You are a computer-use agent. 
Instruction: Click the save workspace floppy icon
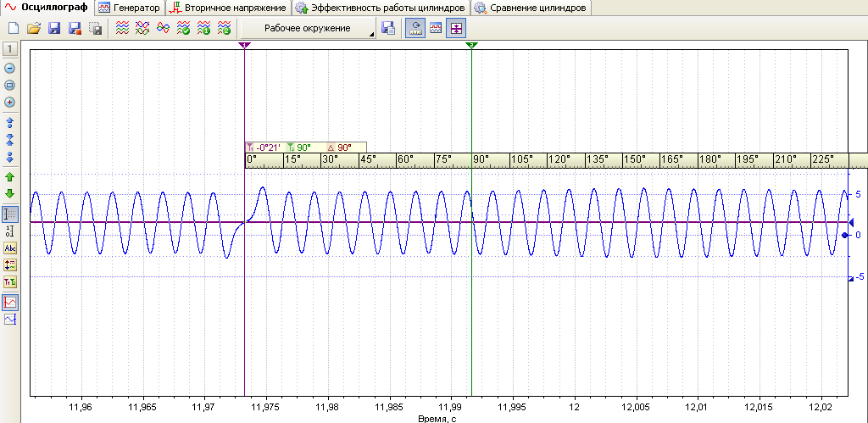[388, 28]
